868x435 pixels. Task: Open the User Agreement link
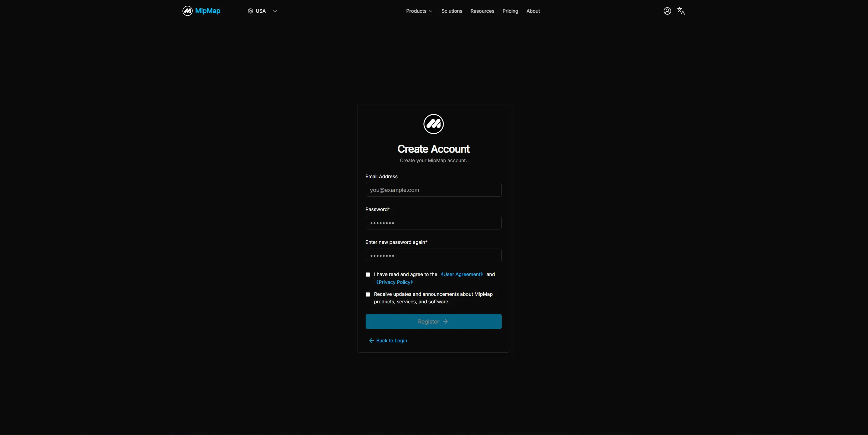pos(462,274)
